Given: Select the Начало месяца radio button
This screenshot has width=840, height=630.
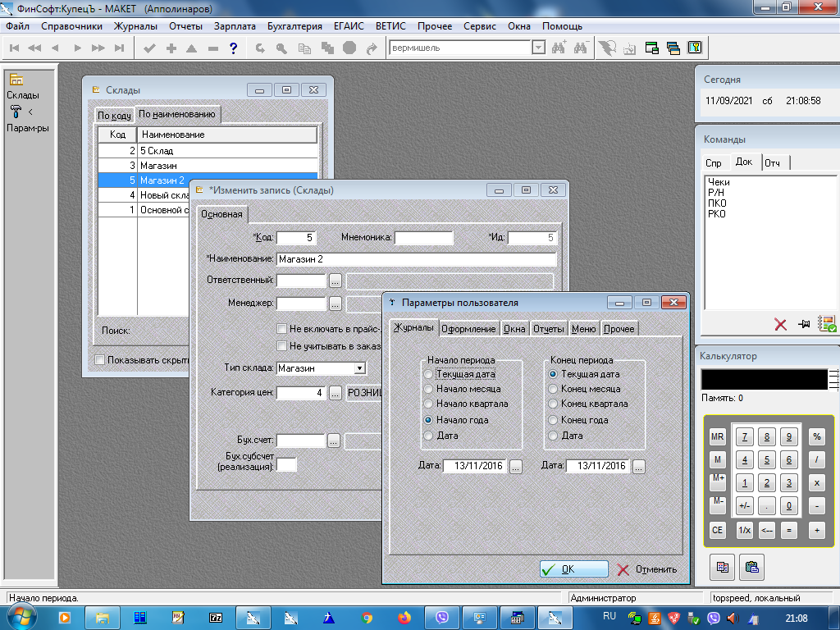Looking at the screenshot, I should pos(429,389).
